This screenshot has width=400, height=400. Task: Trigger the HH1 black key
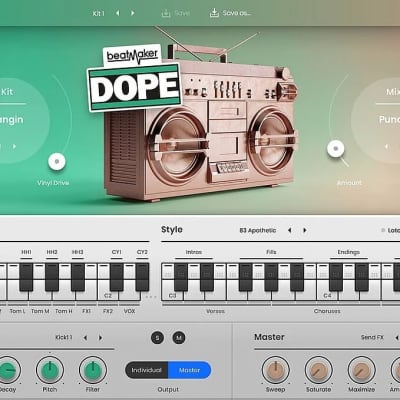click(26, 277)
